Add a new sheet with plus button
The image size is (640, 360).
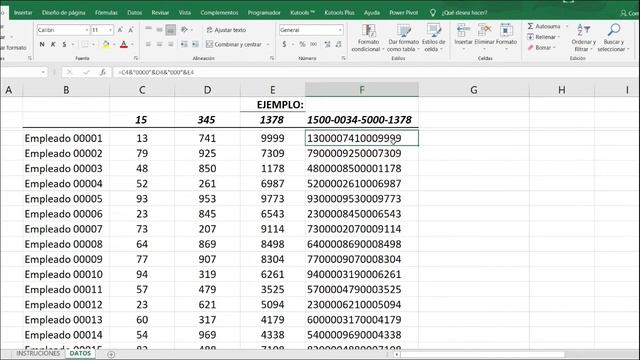click(111, 354)
